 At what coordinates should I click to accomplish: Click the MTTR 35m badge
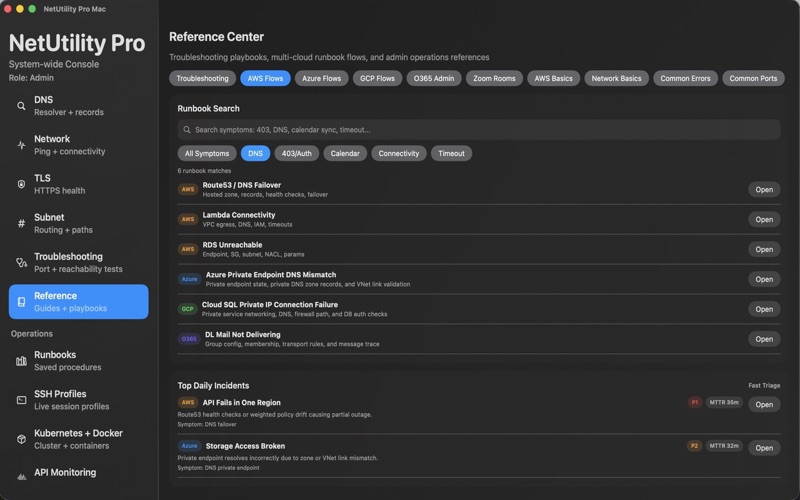723,403
